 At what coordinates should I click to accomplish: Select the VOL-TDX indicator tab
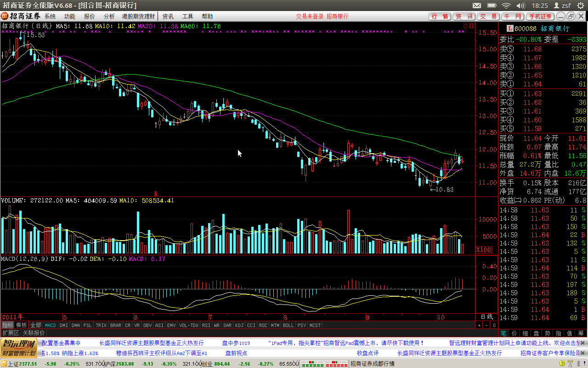(x=189, y=325)
